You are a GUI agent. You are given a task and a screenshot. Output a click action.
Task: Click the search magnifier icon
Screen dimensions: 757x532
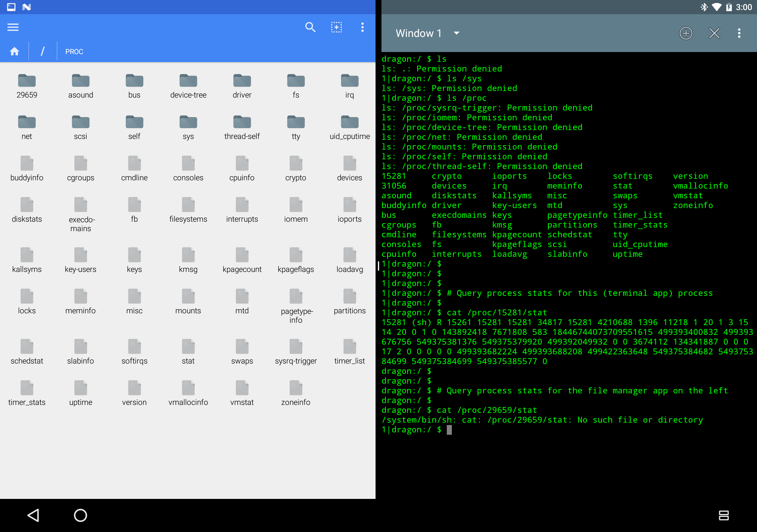(x=310, y=27)
